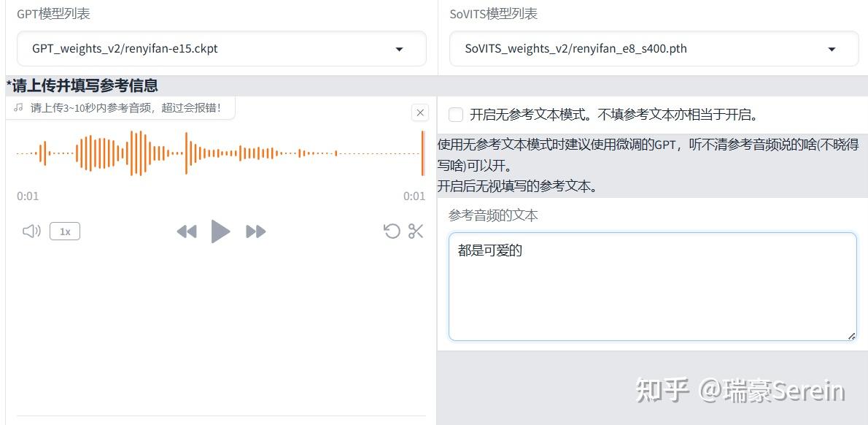Click the resize handle of the reference text box

coord(851,336)
